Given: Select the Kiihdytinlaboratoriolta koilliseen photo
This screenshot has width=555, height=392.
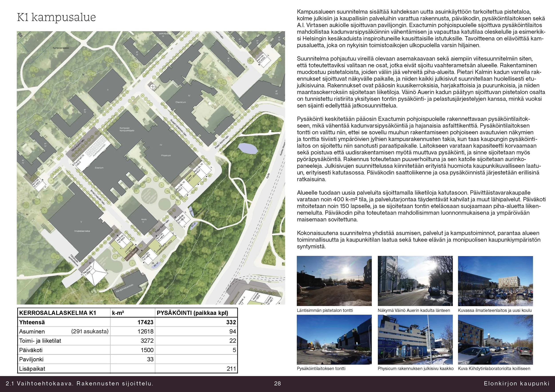Looking at the screenshot, I should 495,340.
